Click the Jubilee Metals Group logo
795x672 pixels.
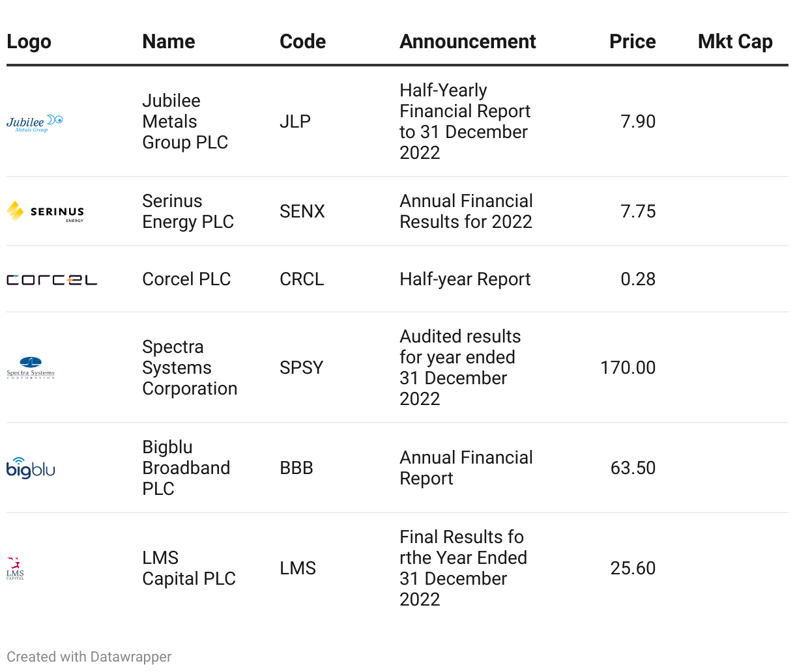[35, 122]
